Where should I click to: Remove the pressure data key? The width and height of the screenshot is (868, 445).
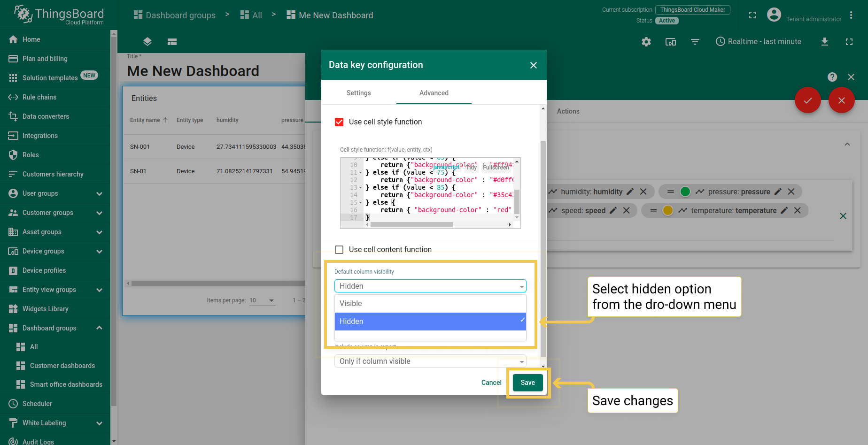[791, 192]
